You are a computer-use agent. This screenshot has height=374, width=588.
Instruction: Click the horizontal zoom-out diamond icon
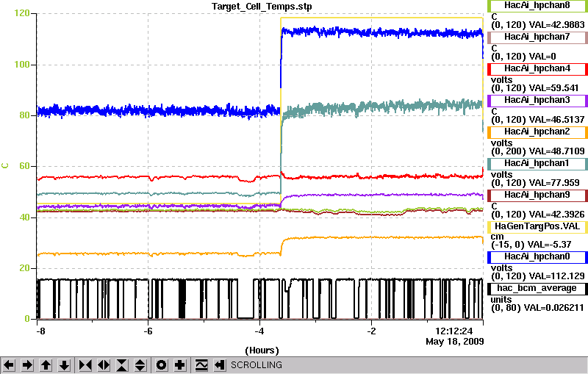(104, 365)
